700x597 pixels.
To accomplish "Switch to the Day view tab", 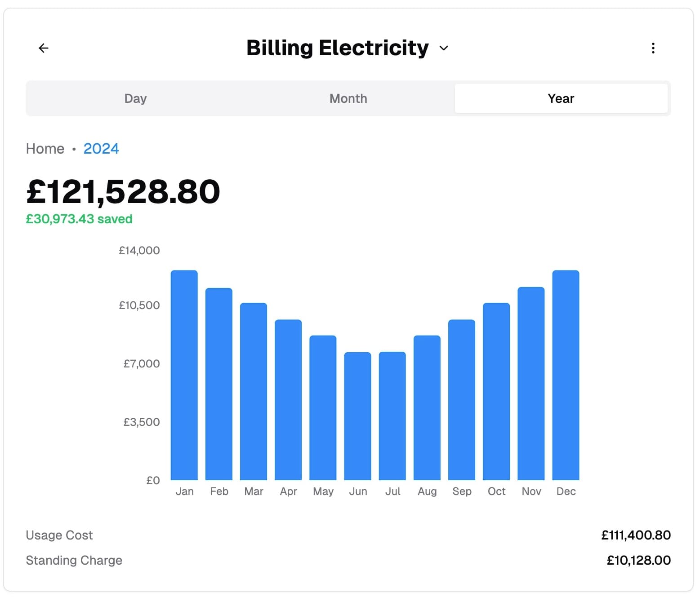I will (135, 98).
